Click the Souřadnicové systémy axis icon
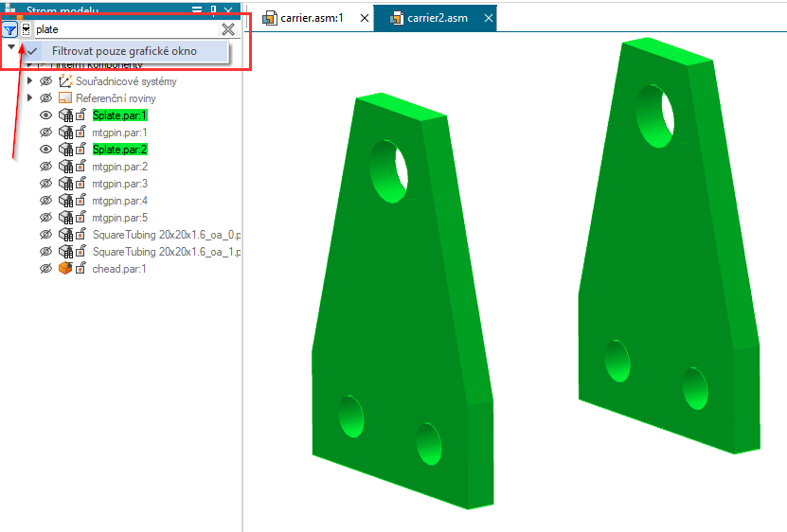Image resolution: width=787 pixels, height=532 pixels. point(65,81)
